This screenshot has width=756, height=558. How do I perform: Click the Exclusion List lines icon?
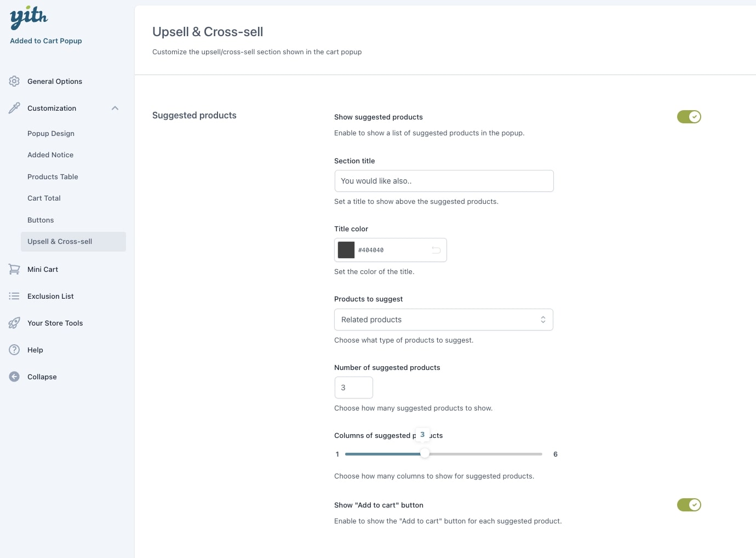click(14, 296)
